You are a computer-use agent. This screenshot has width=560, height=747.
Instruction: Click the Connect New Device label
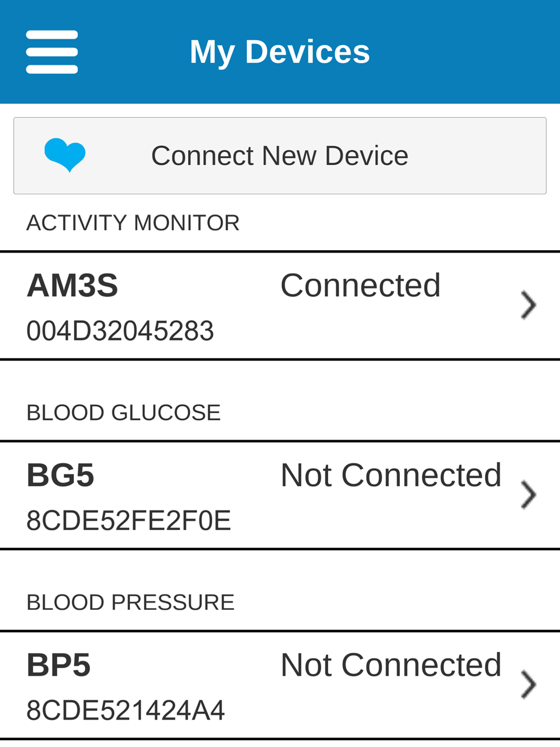tap(279, 156)
